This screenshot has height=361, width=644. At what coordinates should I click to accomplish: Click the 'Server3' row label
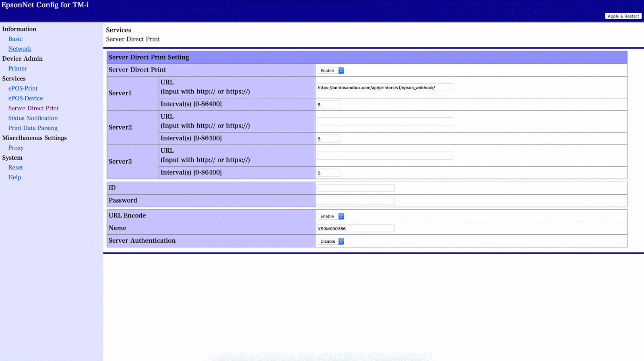coord(120,162)
